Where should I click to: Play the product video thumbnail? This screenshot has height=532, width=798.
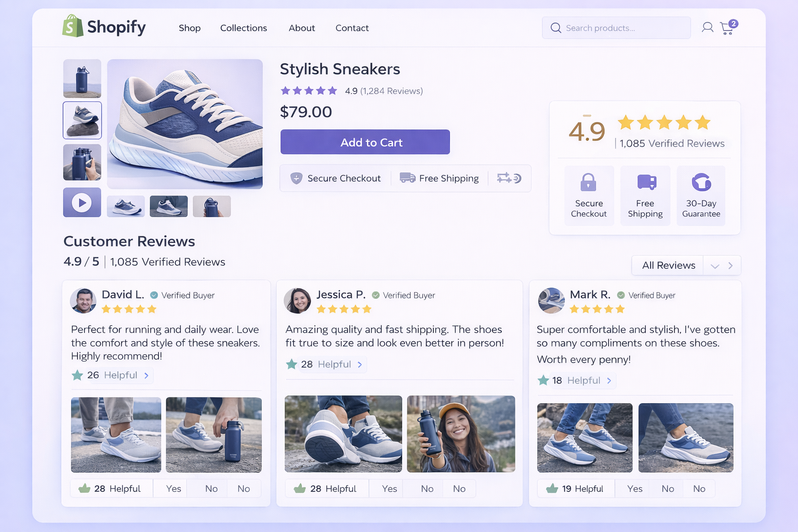tap(82, 203)
